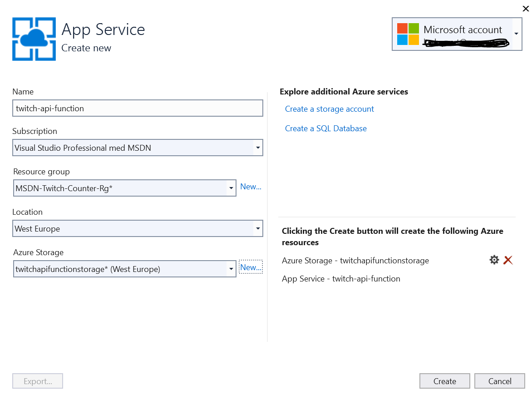Open Create a storage account link
This screenshot has height=395, width=532.
click(x=329, y=109)
